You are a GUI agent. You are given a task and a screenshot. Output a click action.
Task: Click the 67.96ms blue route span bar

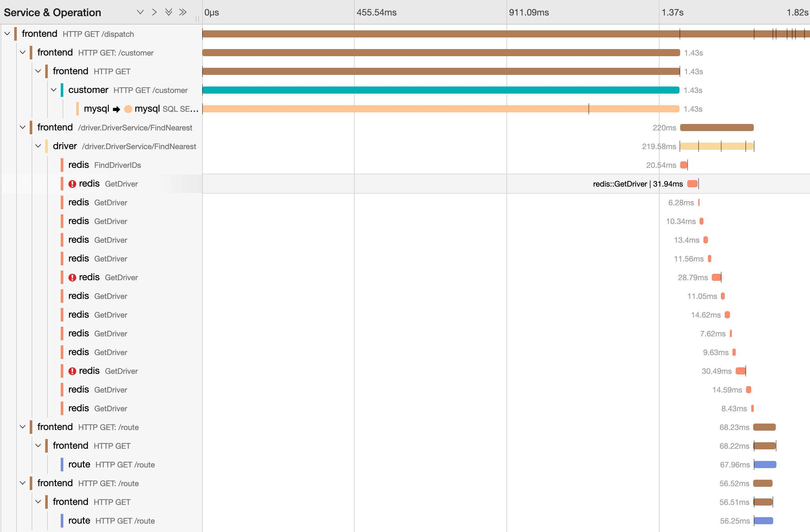[x=765, y=464]
